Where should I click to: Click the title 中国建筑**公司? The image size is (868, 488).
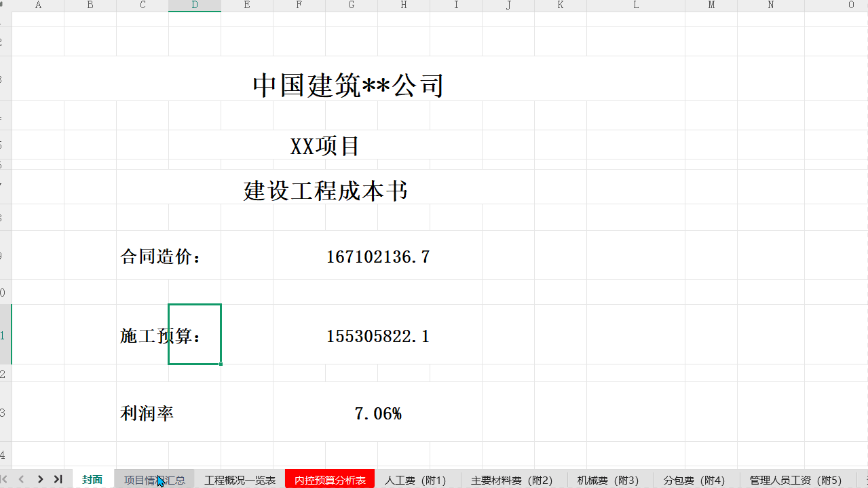click(x=348, y=86)
